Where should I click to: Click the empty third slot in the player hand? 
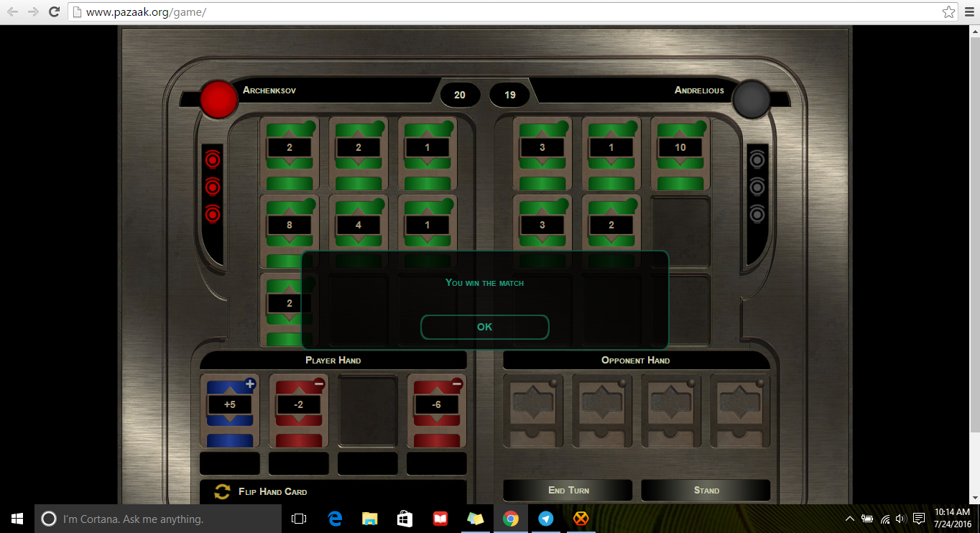coord(368,411)
